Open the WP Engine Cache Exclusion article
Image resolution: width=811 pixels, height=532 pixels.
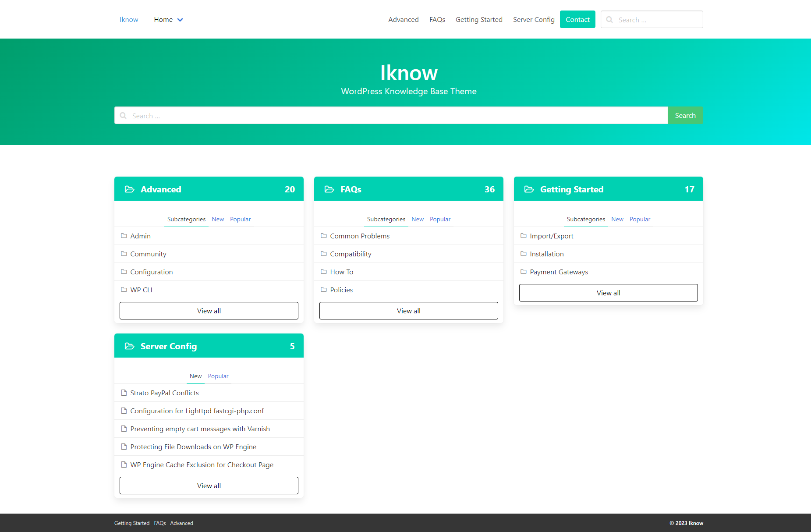coord(202,465)
